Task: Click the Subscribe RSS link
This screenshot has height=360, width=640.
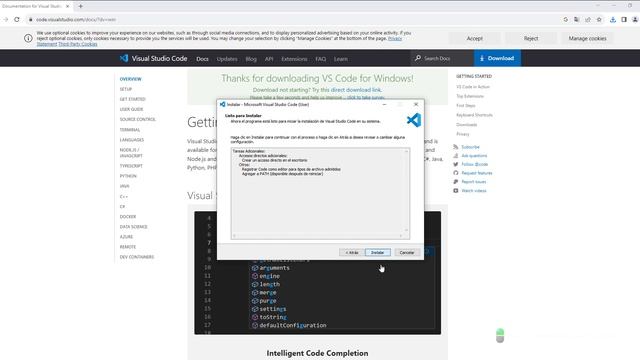Action: (x=470, y=147)
